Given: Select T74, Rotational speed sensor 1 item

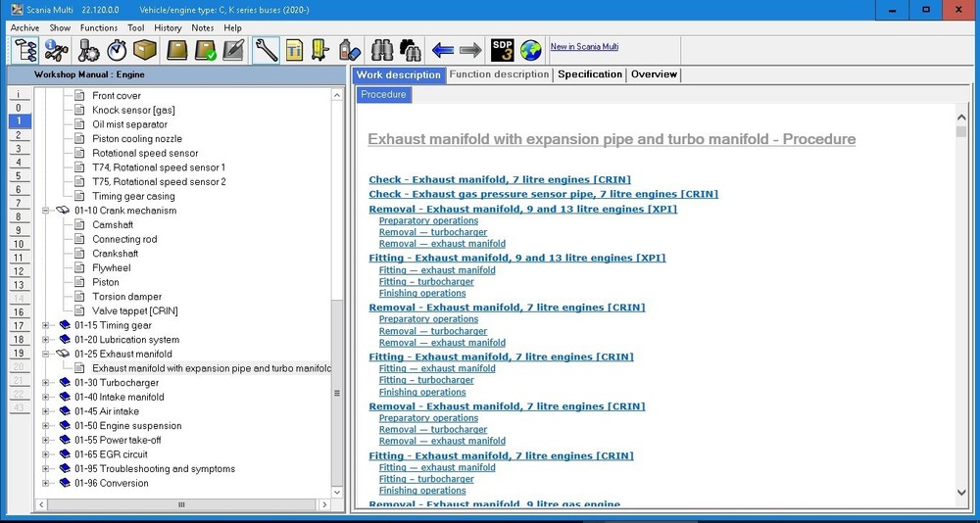Looking at the screenshot, I should pos(159,167).
